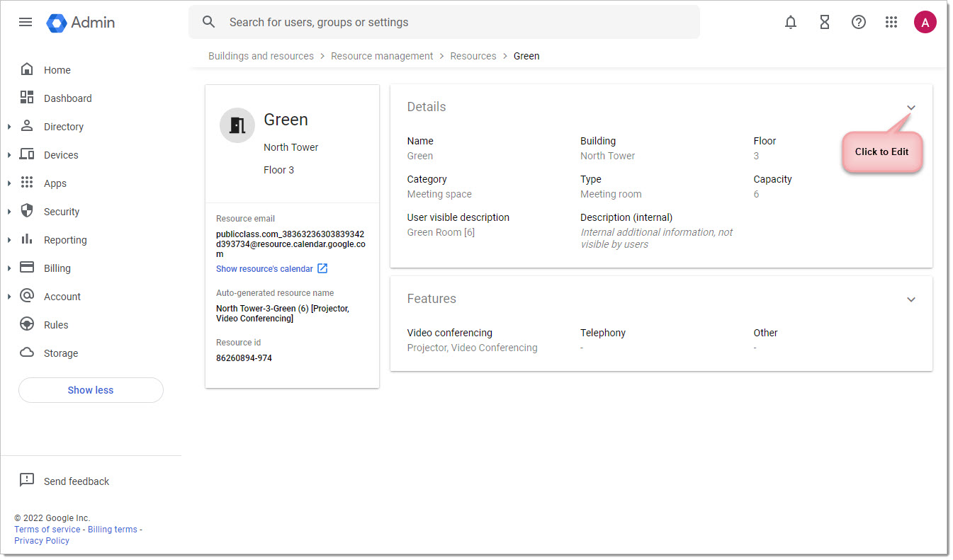Click the external link icon beside resource's calendar

[322, 268]
